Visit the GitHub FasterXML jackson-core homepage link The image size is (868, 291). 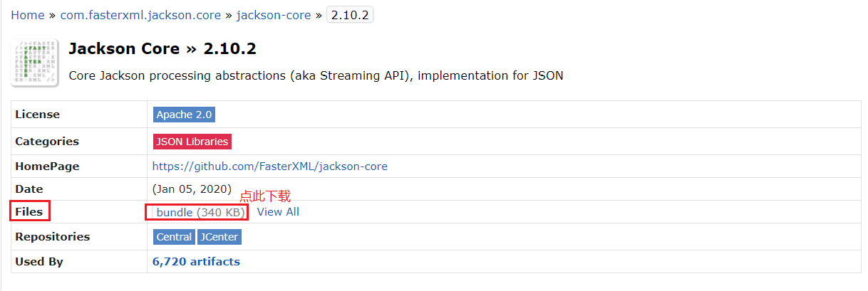(x=270, y=166)
